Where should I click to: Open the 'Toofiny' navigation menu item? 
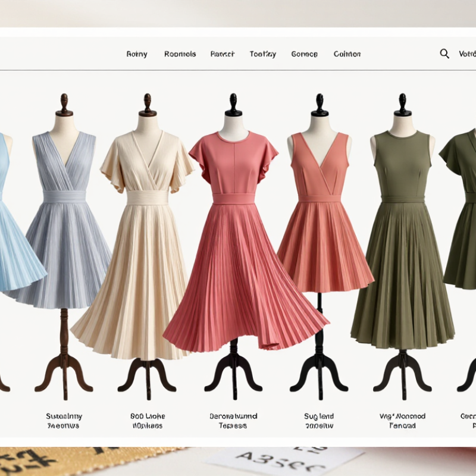(263, 54)
